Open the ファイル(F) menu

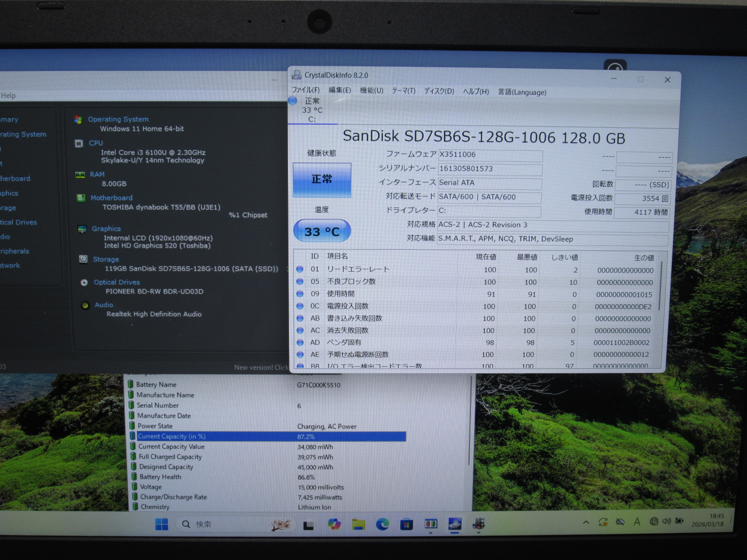305,90
